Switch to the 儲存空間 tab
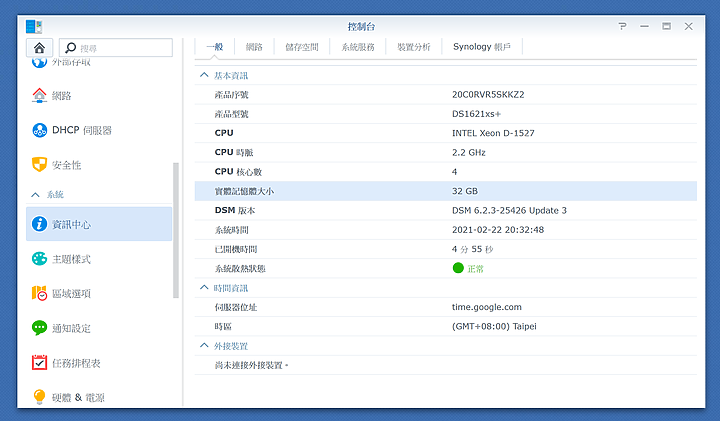This screenshot has width=720, height=421. pos(302,47)
